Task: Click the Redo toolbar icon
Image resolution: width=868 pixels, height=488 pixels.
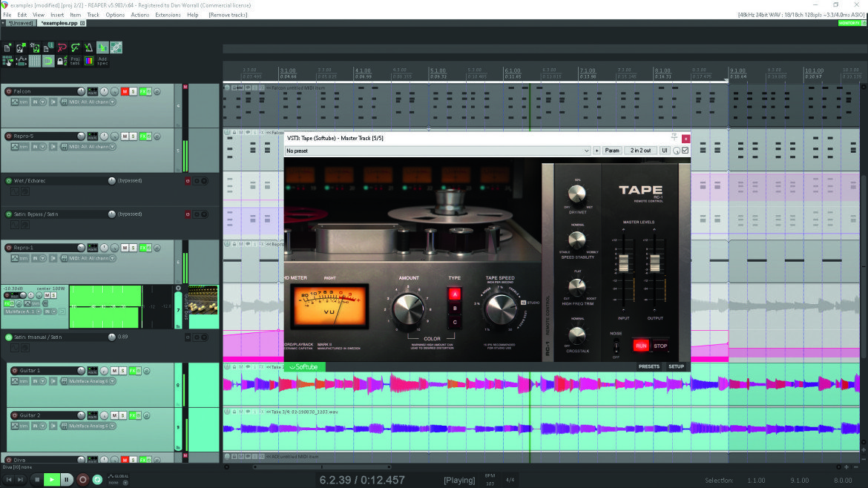Action: tap(75, 48)
